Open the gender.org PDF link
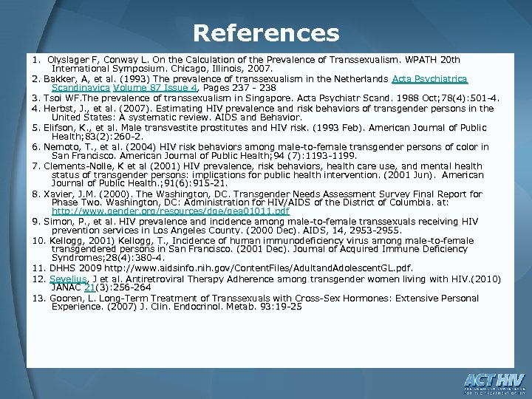Viewport: 532px width, 399px height. coord(171,211)
